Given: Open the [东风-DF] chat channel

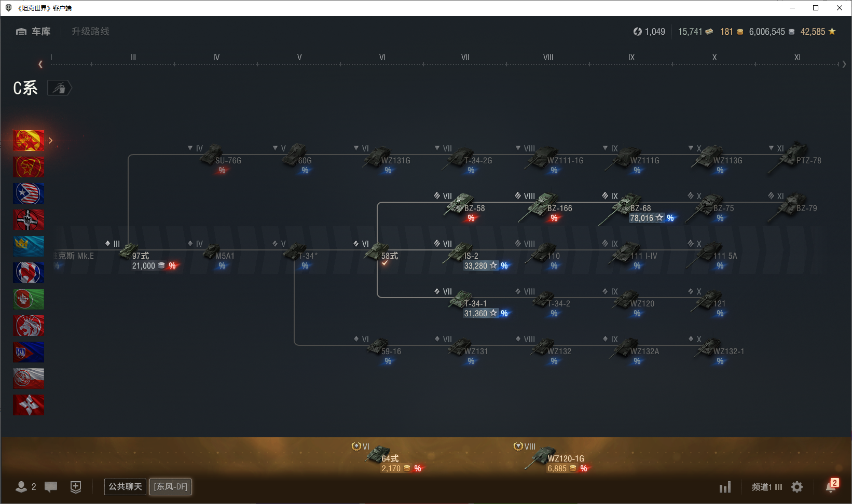Looking at the screenshot, I should click(171, 486).
